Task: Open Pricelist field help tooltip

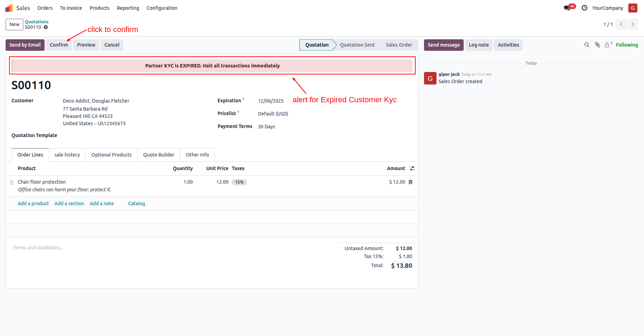Action: click(238, 112)
